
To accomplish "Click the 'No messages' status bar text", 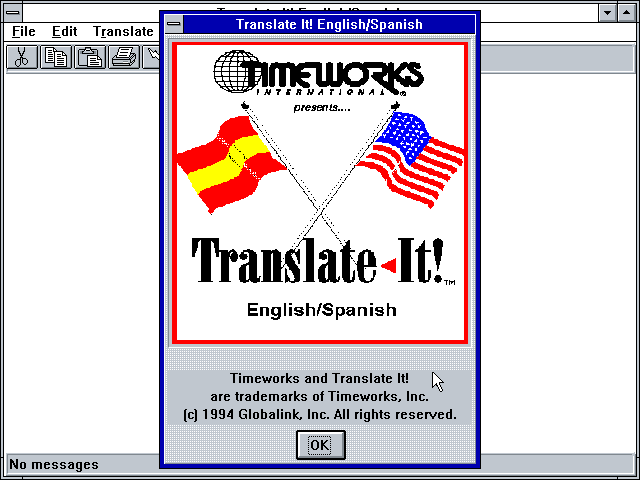I will (x=53, y=464).
